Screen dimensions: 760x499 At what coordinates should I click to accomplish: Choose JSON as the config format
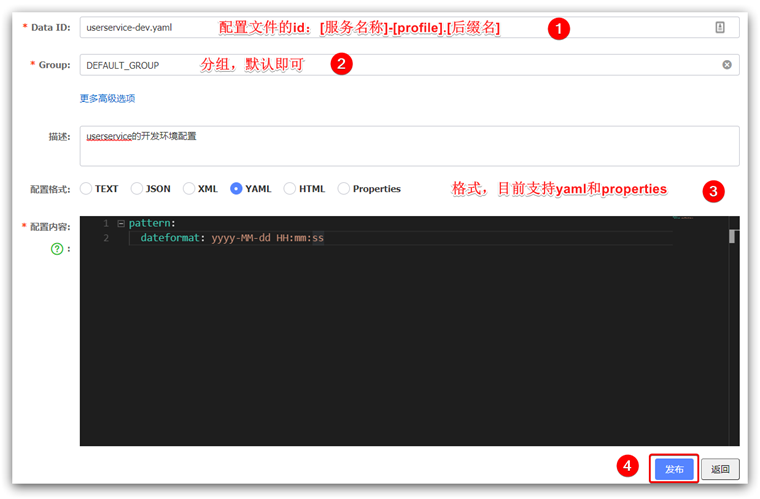click(x=137, y=188)
